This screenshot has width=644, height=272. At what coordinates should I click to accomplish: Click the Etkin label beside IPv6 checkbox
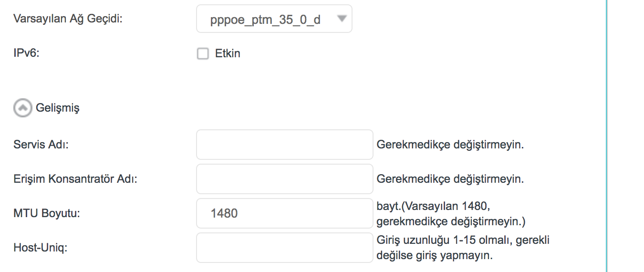[228, 54]
